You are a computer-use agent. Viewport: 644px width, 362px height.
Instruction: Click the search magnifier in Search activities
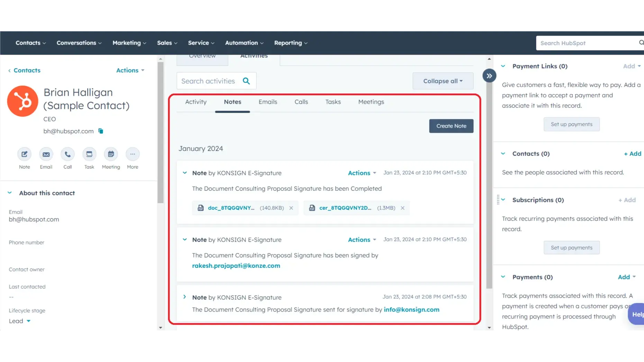tap(246, 81)
